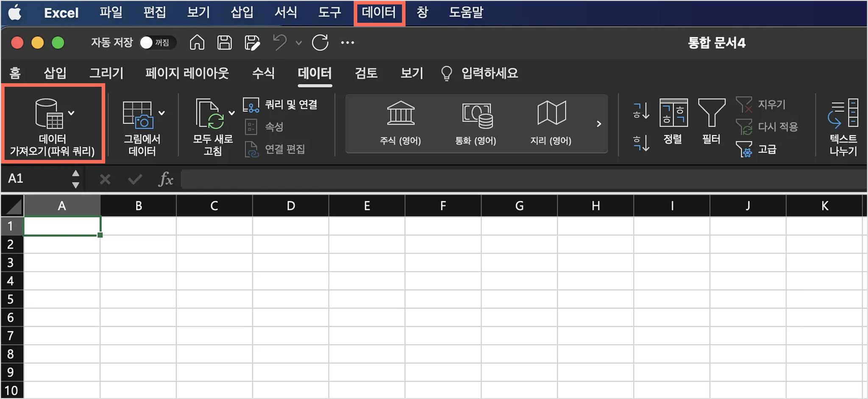Open the Excel application menu

61,13
